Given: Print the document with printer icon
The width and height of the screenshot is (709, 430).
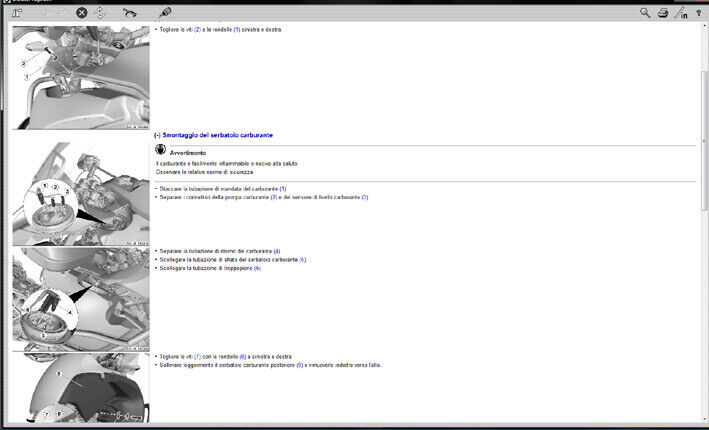Looking at the screenshot, I should [662, 13].
